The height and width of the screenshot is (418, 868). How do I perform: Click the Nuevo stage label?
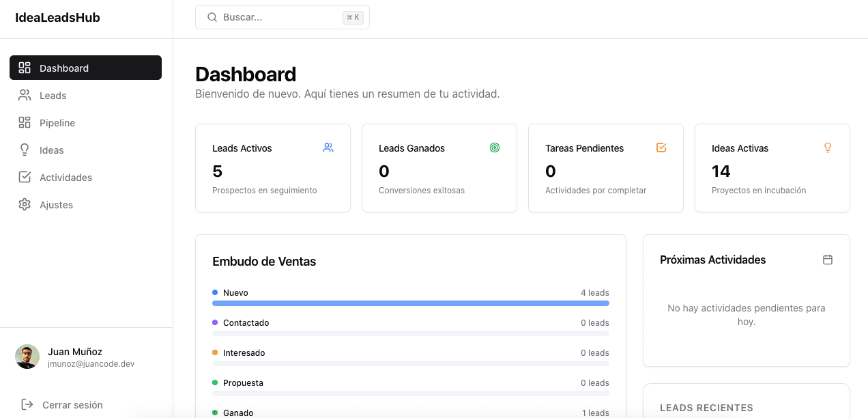pos(235,292)
